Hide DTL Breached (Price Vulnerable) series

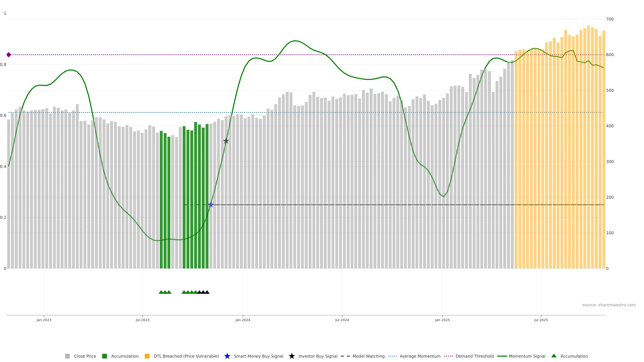click(186, 356)
